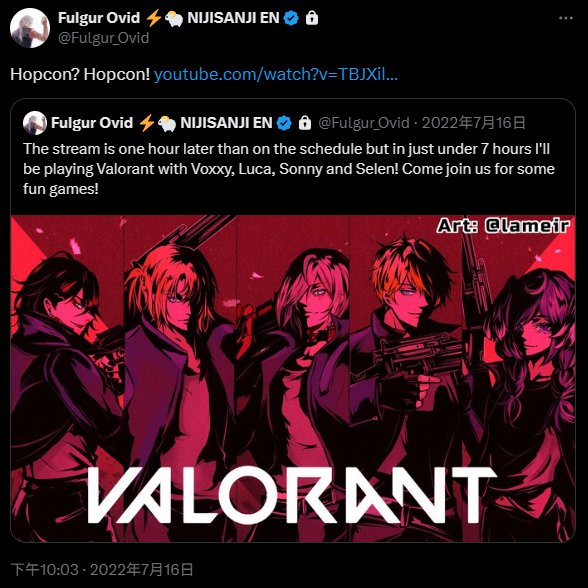Click the 下午10:03 timestamp at the bottom
The image size is (588, 588).
point(45,570)
